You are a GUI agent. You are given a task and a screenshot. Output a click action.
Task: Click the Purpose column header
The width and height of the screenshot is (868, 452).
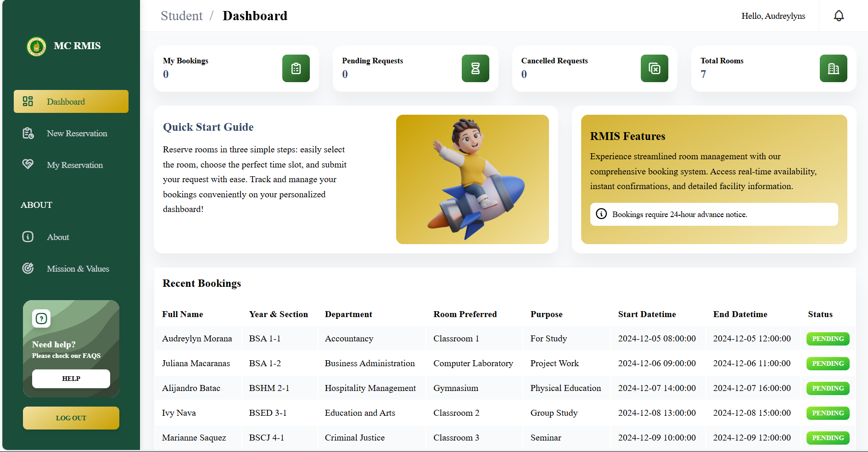(547, 314)
